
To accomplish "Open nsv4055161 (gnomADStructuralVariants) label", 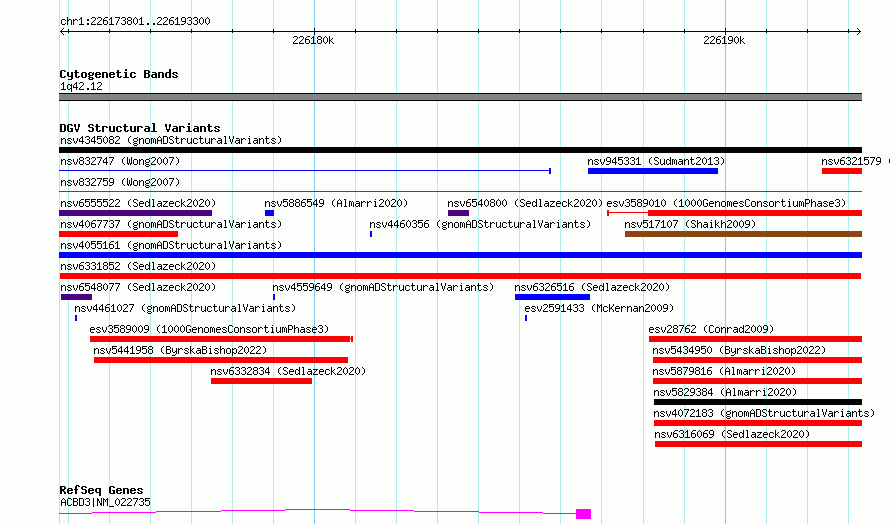I will [171, 245].
